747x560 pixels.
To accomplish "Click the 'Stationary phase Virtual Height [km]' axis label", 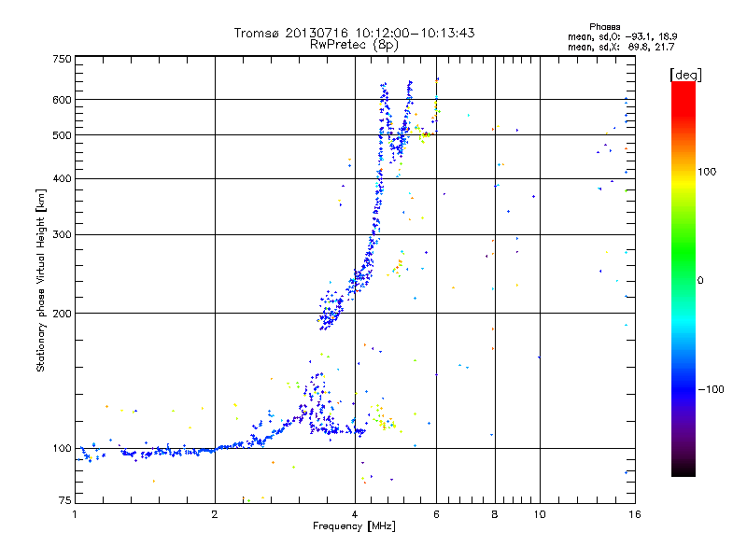I will (x=41, y=280).
